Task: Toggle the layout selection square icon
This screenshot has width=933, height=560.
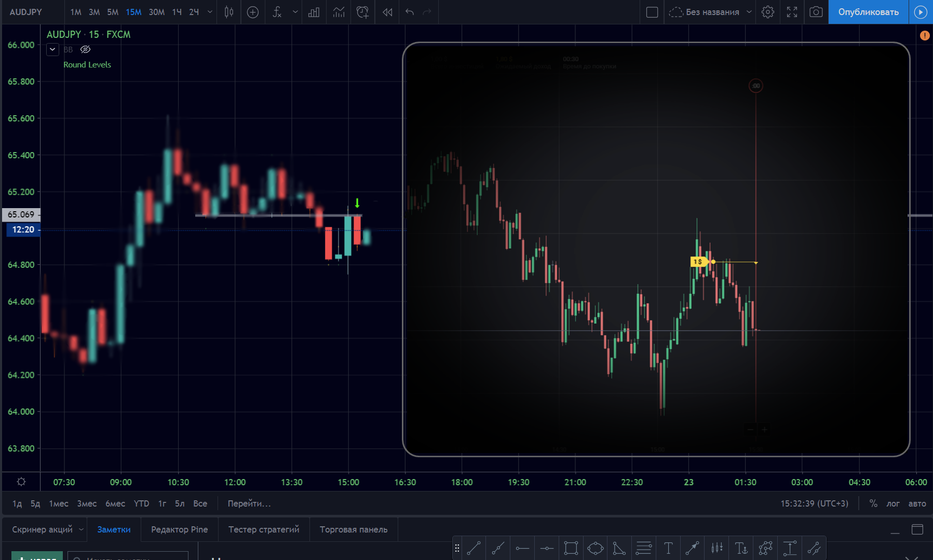Action: pyautogui.click(x=652, y=12)
